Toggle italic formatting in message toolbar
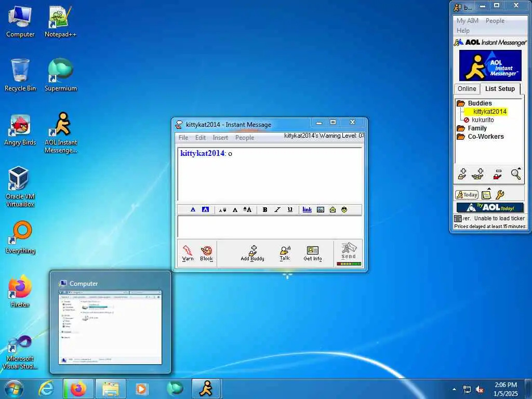532x399 pixels. coord(277,210)
